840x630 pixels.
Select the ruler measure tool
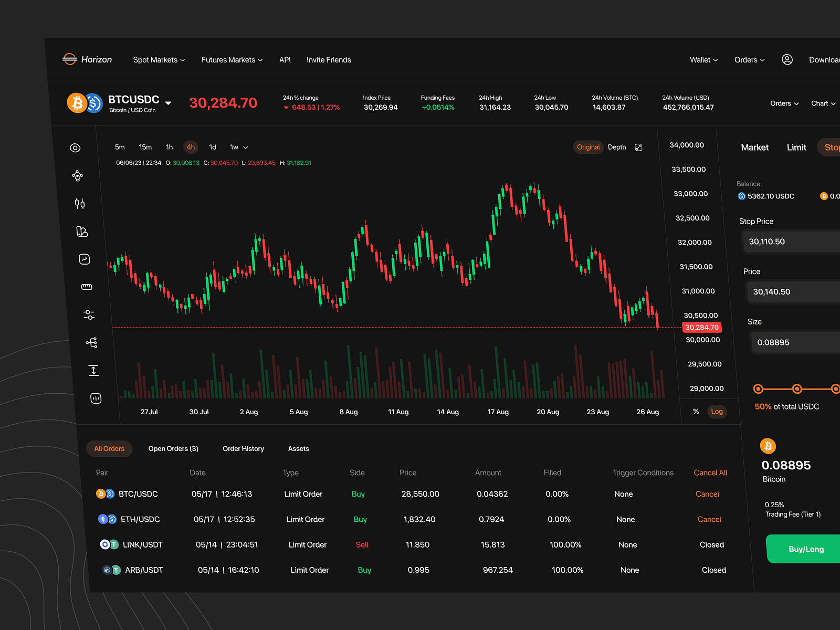[x=87, y=287]
